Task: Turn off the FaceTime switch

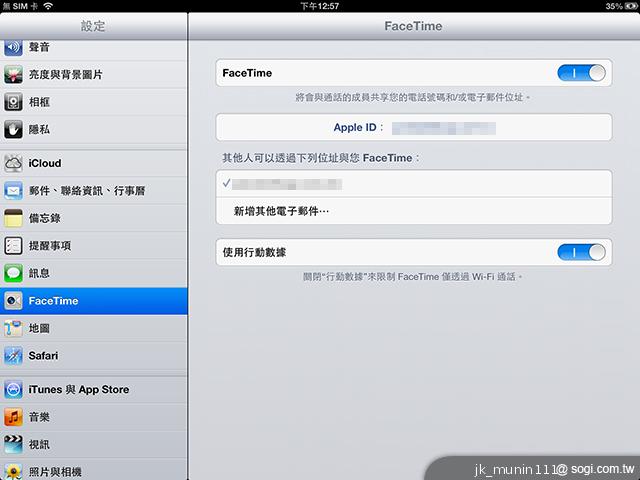Action: 581,73
